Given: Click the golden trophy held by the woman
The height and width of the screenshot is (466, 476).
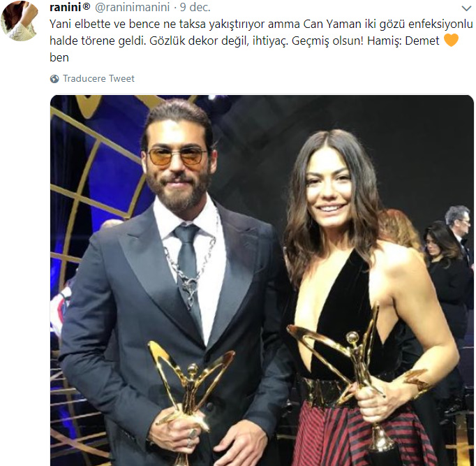Looking at the screenshot, I should coord(358,370).
